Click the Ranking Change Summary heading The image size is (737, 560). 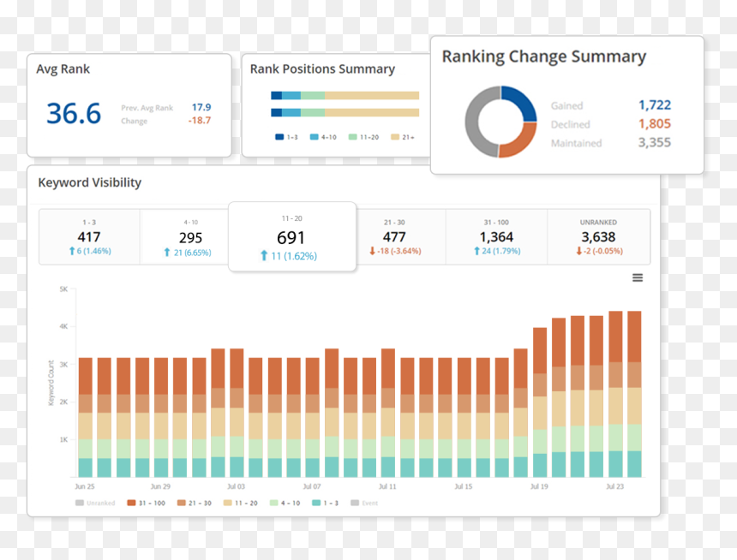pyautogui.click(x=544, y=57)
